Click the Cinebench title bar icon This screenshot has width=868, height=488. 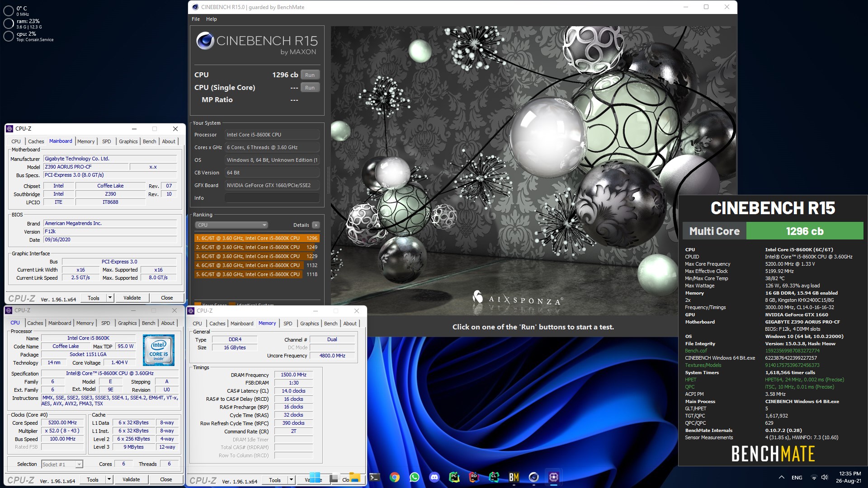195,7
